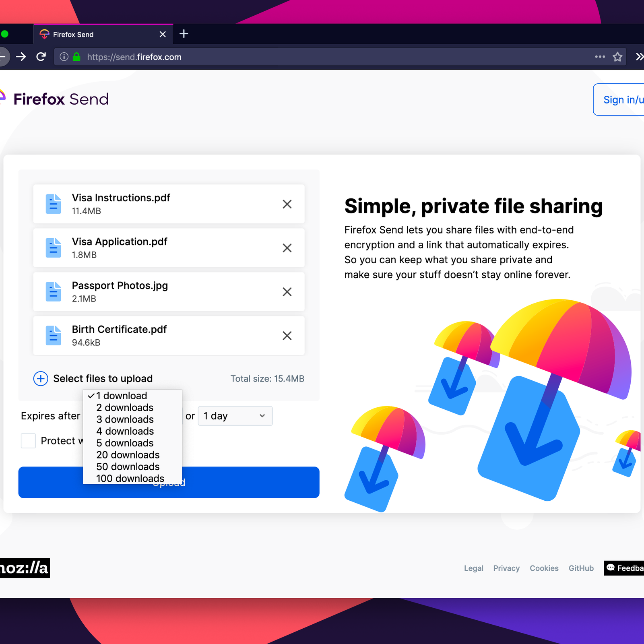The height and width of the screenshot is (644, 644).
Task: Remove Passport Photos.jpg from upload list
Action: click(287, 292)
